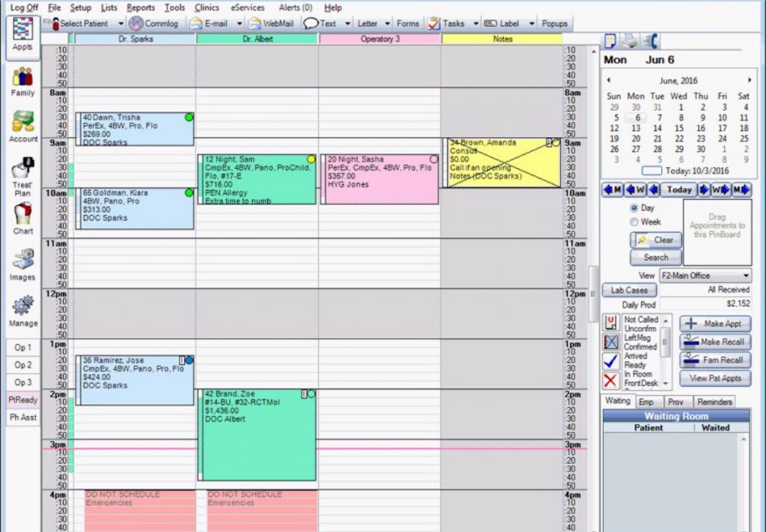The height and width of the screenshot is (532, 766).
Task: Select the Day view radio button
Action: (x=634, y=208)
